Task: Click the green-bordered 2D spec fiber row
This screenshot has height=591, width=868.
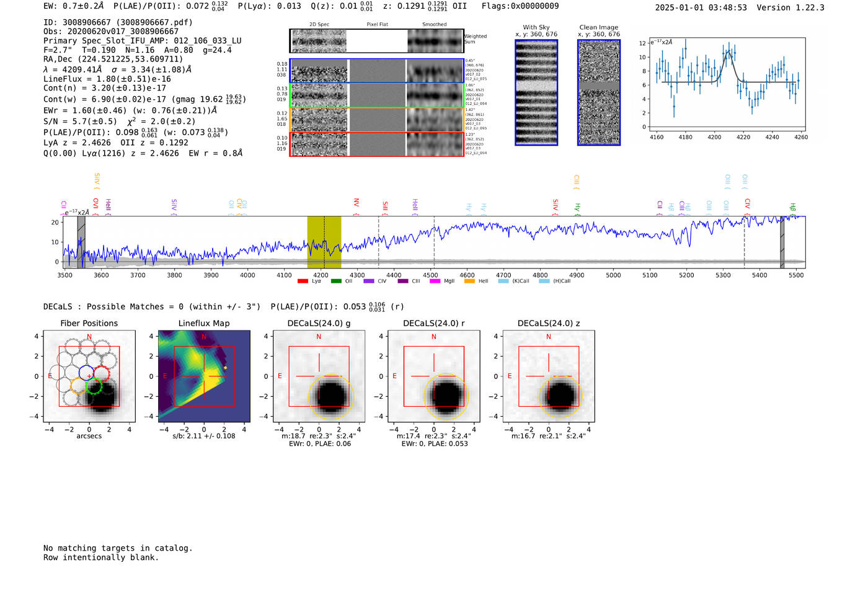Action: coord(376,96)
